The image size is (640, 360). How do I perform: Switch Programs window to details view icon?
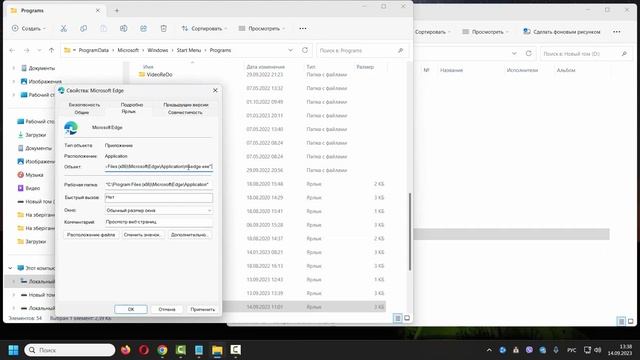point(397,318)
